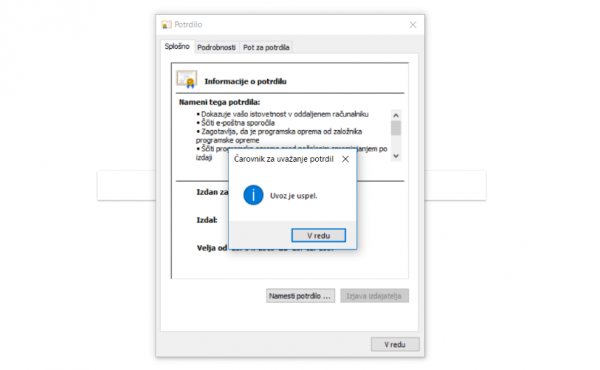Click the purposes list scroll up arrow

pyautogui.click(x=396, y=115)
